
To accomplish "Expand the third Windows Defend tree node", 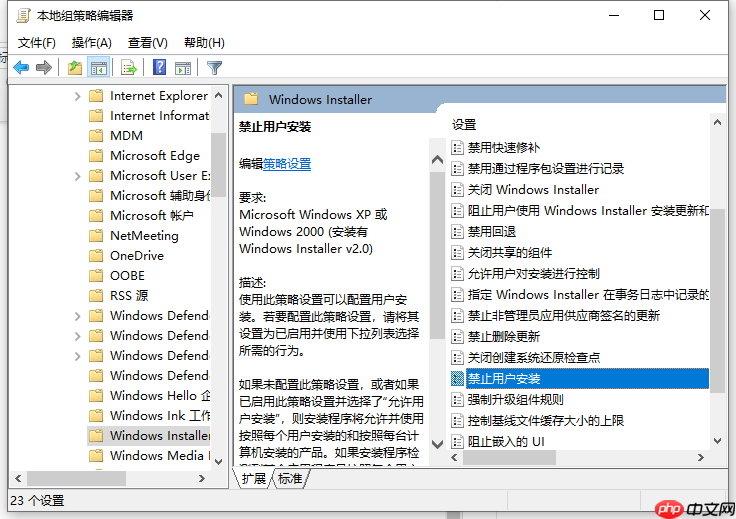I will coord(78,356).
